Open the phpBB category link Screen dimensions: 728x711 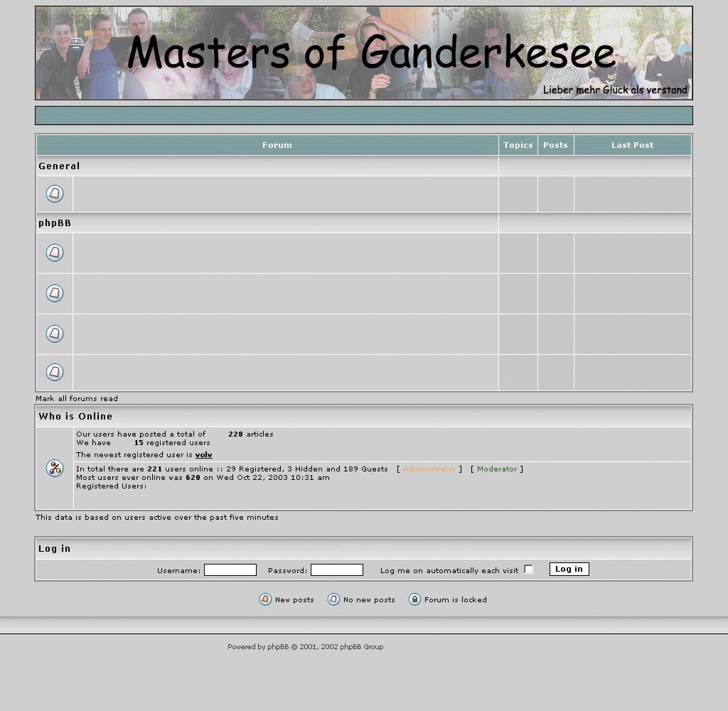click(55, 223)
